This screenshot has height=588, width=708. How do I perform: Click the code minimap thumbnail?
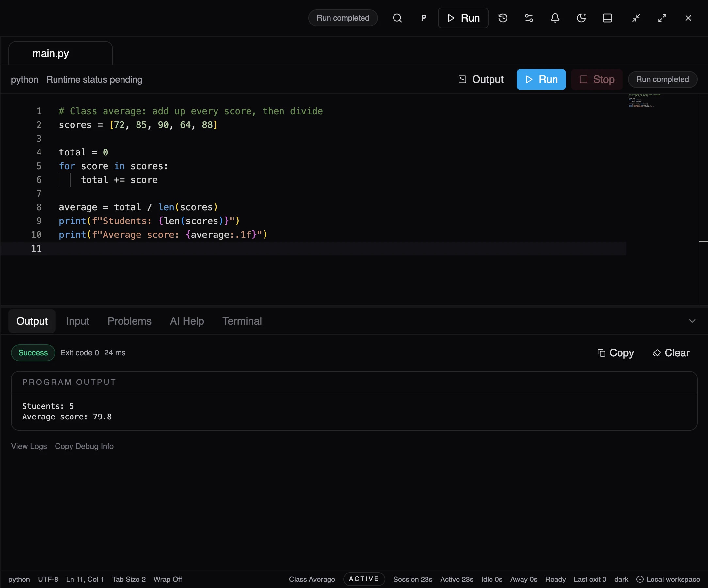[x=644, y=101]
